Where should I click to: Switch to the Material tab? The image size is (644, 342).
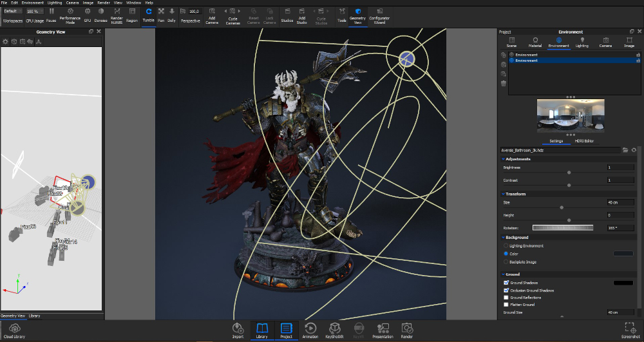click(x=535, y=43)
